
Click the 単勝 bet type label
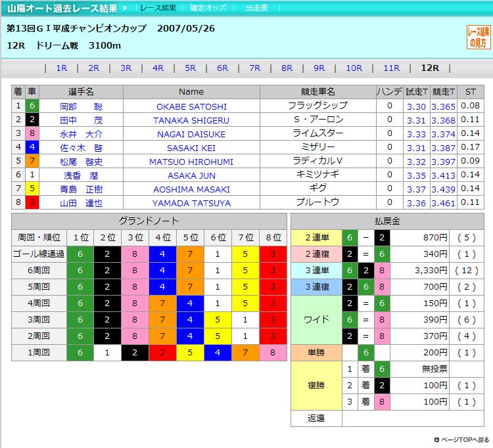point(316,353)
